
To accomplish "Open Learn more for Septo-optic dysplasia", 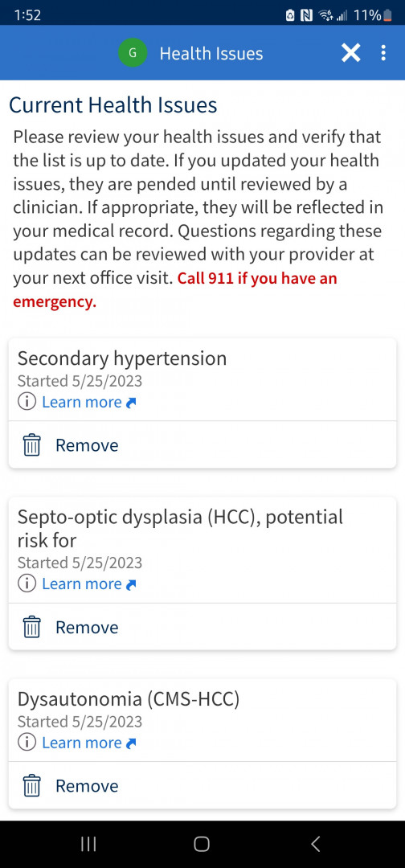I will (x=89, y=584).
